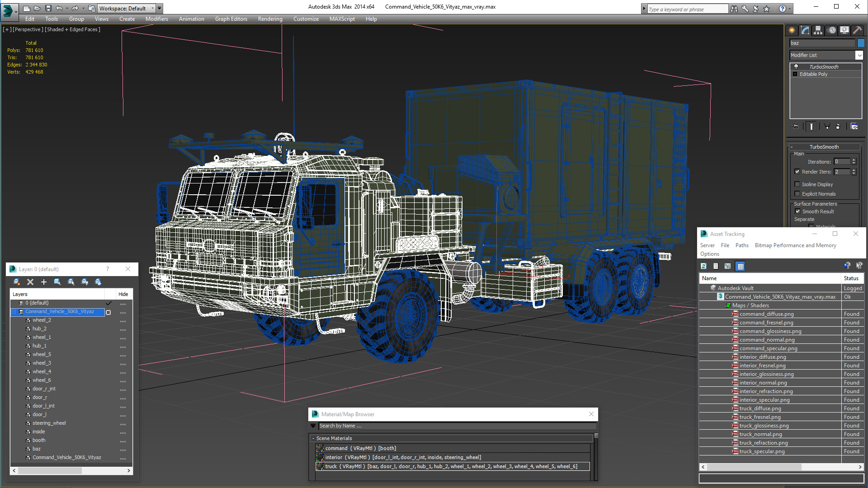Add selected objects to layer plus icon
The image size is (868, 488).
44,282
